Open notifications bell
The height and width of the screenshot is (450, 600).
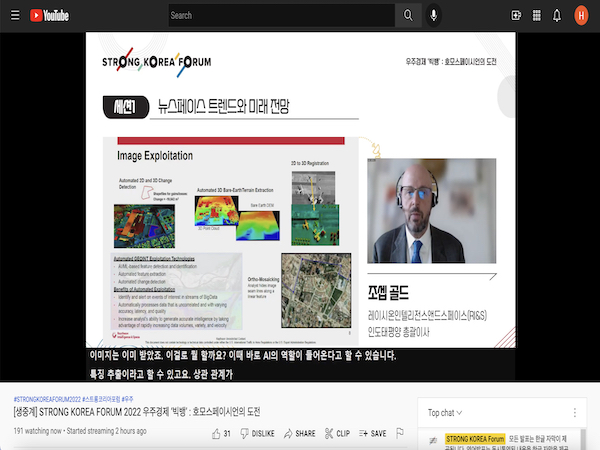click(557, 15)
